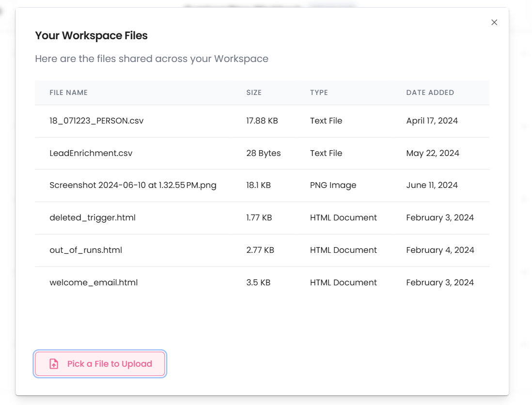The height and width of the screenshot is (405, 532).
Task: Select file LeadEnrichment.csv
Action: pyautogui.click(x=91, y=153)
